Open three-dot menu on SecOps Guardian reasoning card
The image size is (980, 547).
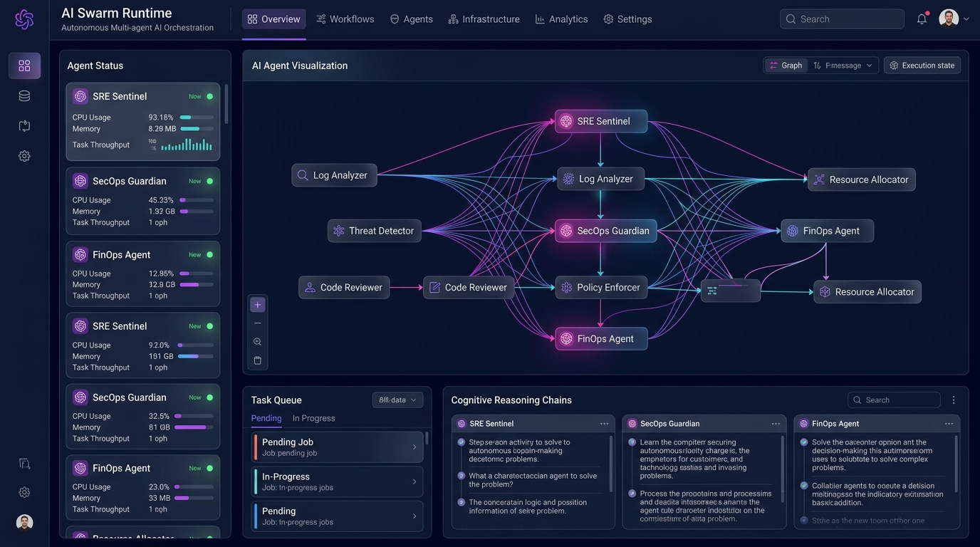coord(776,424)
